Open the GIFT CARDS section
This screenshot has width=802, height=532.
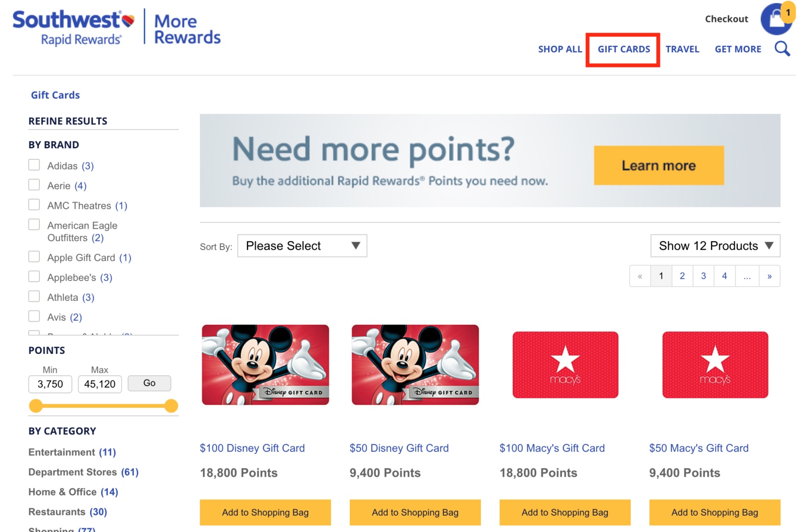(x=623, y=49)
